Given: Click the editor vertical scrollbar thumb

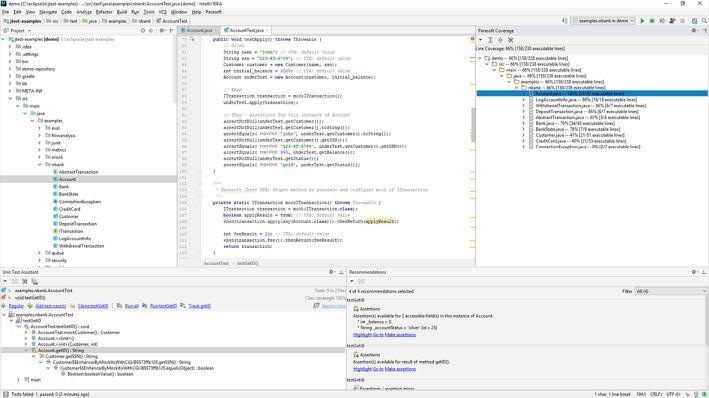Looking at the screenshot, I should [473, 124].
